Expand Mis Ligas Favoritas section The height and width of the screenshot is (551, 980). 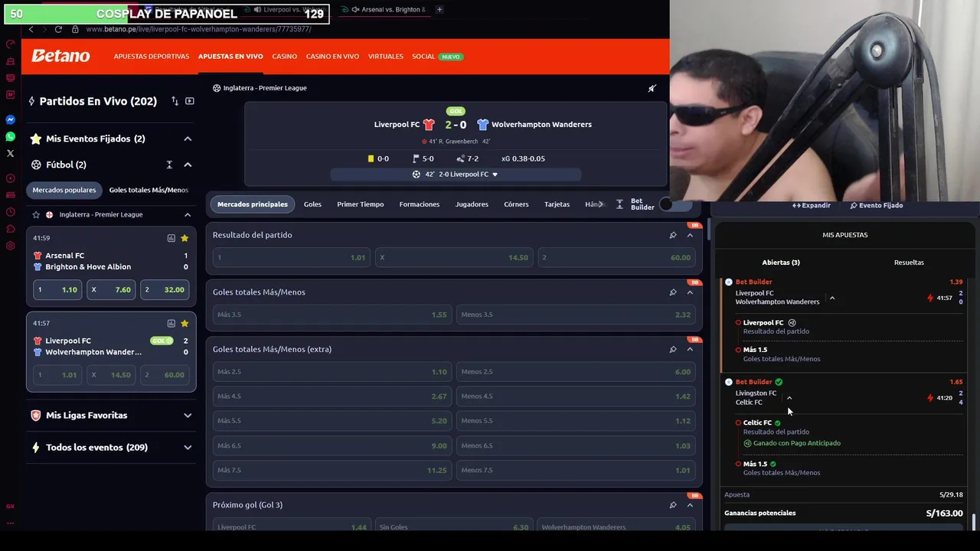click(188, 416)
